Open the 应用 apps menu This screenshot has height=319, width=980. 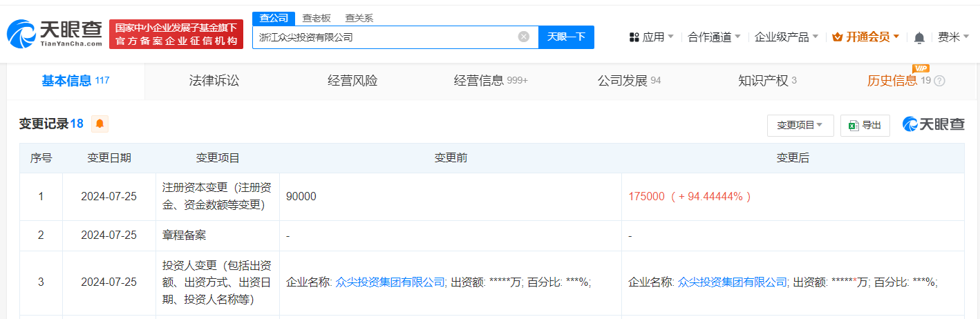click(651, 37)
